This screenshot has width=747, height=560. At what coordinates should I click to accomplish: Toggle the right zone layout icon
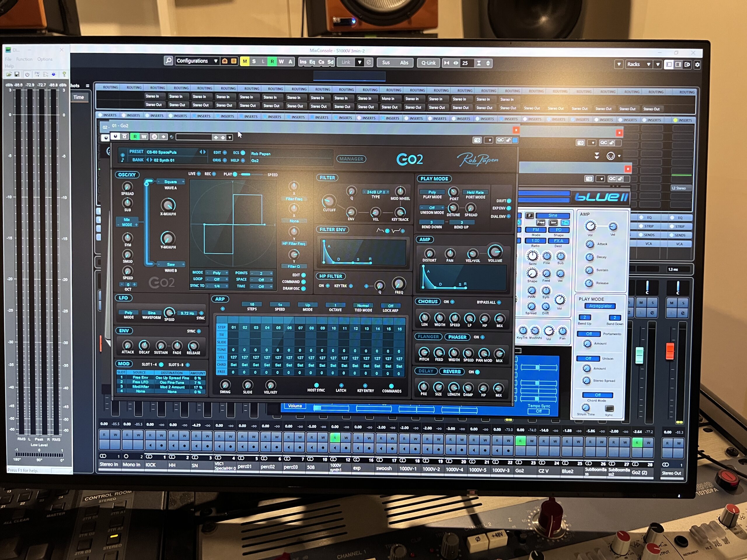coord(678,64)
